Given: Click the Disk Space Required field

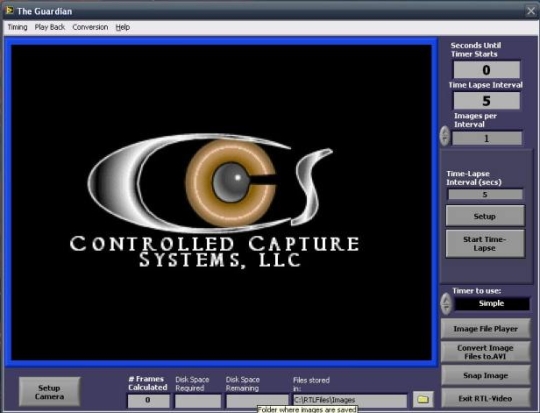Looking at the screenshot, I should 198,401.
